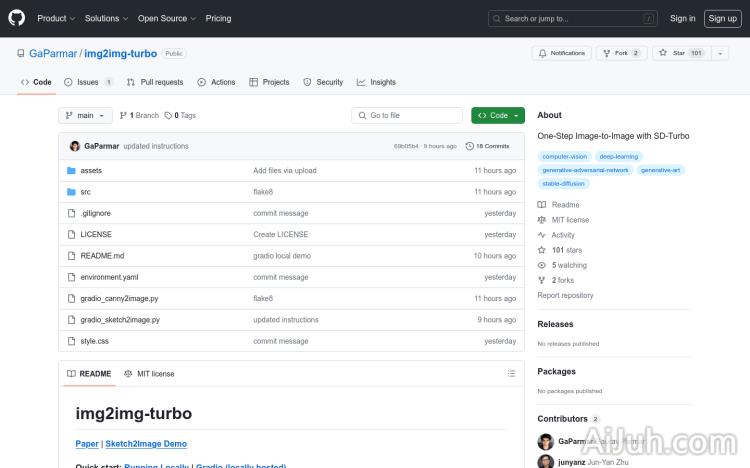
Task: Open the main branch selector dropdown
Action: 85,116
